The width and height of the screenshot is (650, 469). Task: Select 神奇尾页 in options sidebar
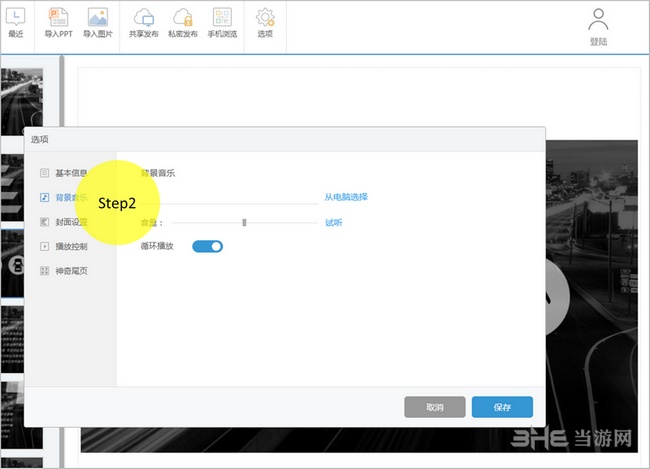pyautogui.click(x=63, y=271)
